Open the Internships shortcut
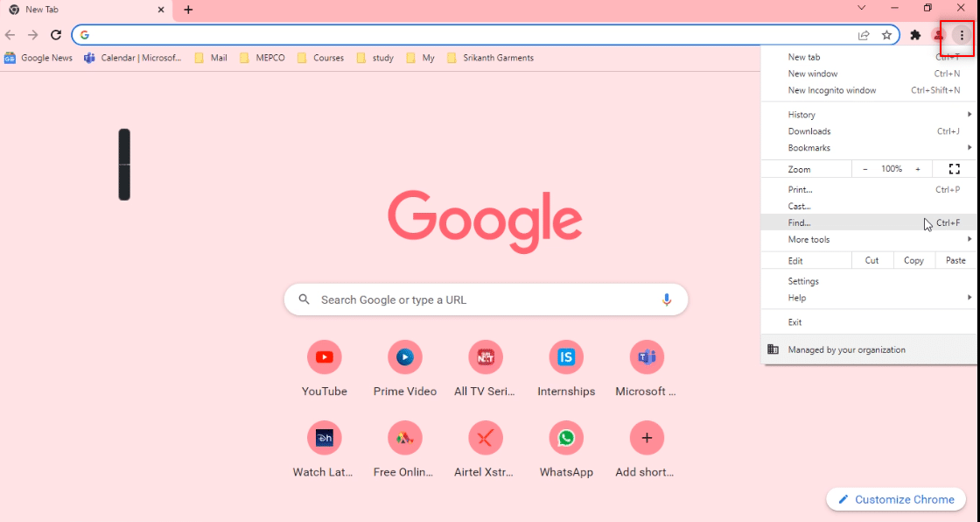 [x=566, y=370]
